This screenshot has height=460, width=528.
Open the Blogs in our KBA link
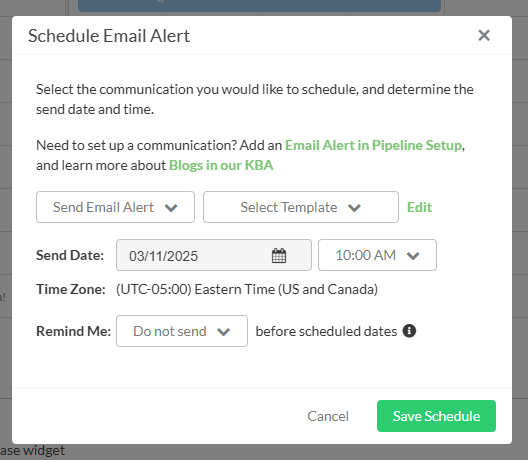pos(221,165)
